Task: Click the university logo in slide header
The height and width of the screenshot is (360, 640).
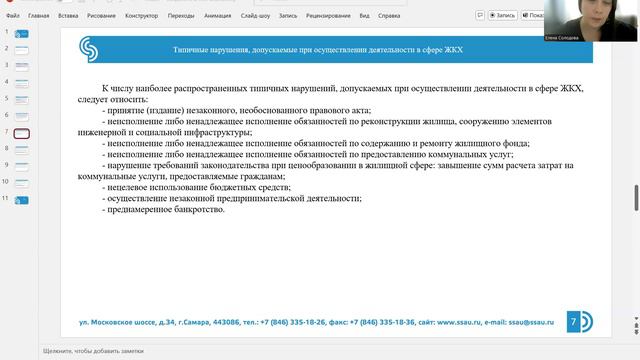Action: pos(89,49)
